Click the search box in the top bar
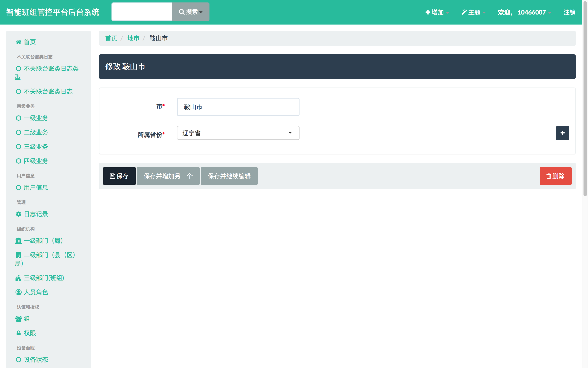588x368 pixels. (142, 12)
